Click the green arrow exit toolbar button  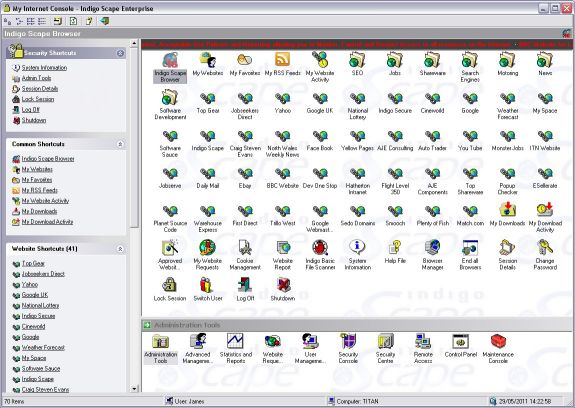pyautogui.click(x=105, y=21)
